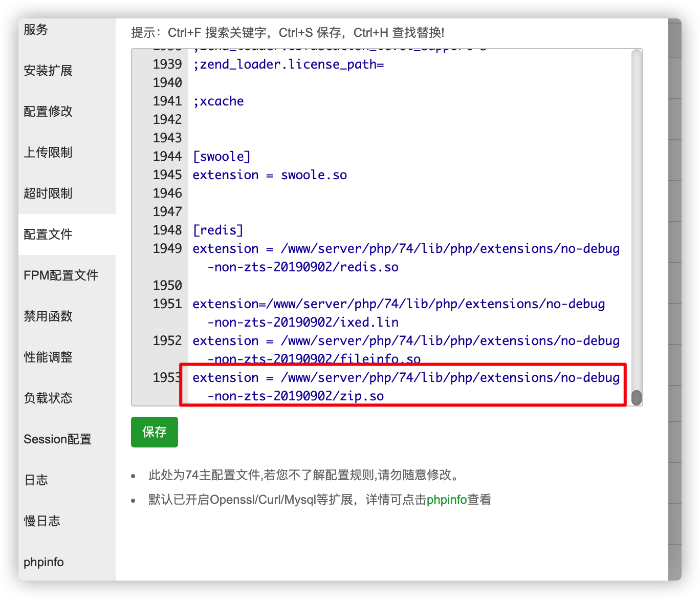This screenshot has width=700, height=599.
Task: Click line 1948 containing [redis]
Action: [x=218, y=230]
